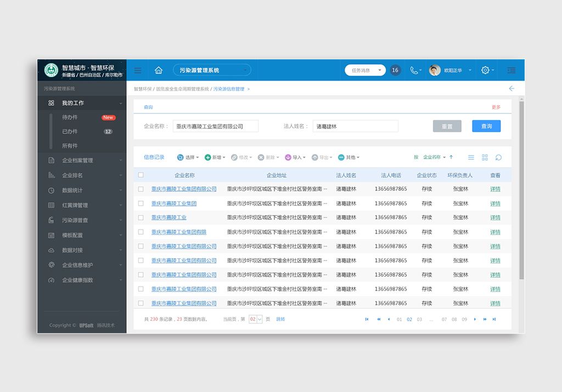Switch to list view icon
The image size is (562, 392).
[x=471, y=157]
